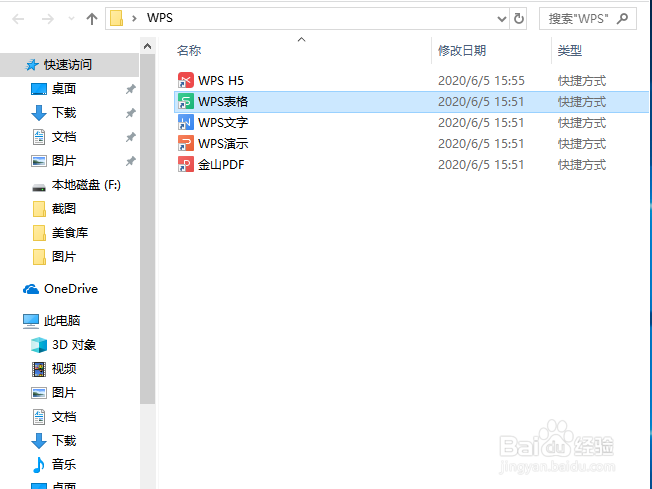The height and width of the screenshot is (489, 652).
Task: Click the pin icon next to 桌面
Action: pos(131,89)
